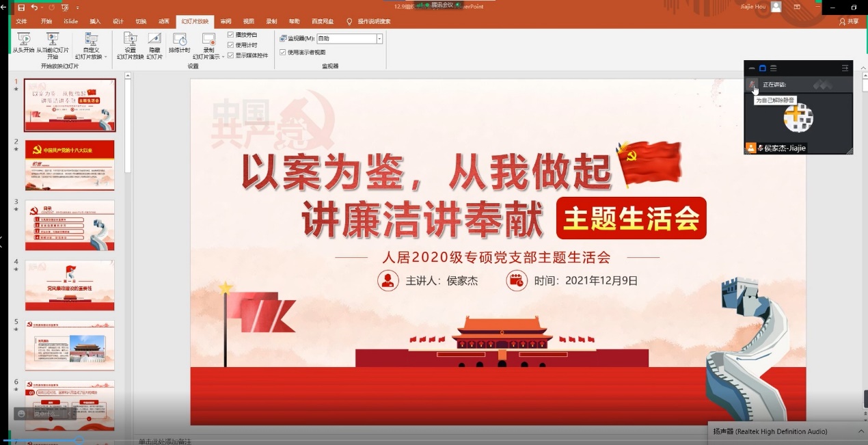Unmute yourself with the microphone icon
This screenshot has height=445, width=868.
tap(752, 85)
